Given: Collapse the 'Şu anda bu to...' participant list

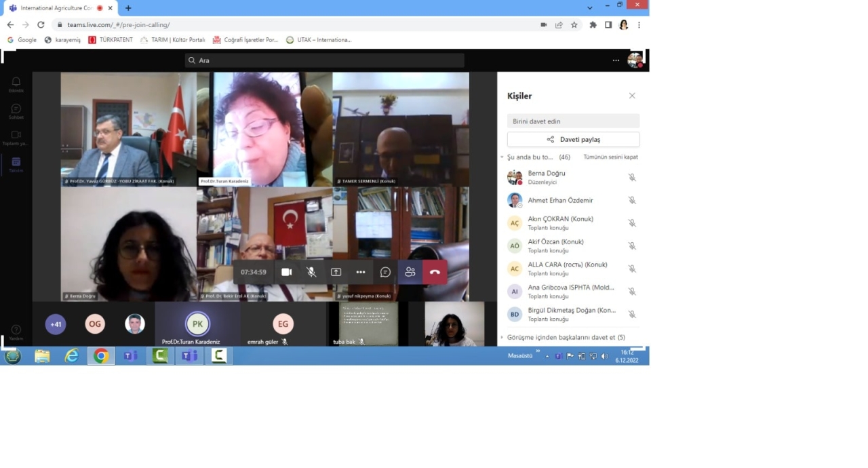Looking at the screenshot, I should tap(502, 157).
